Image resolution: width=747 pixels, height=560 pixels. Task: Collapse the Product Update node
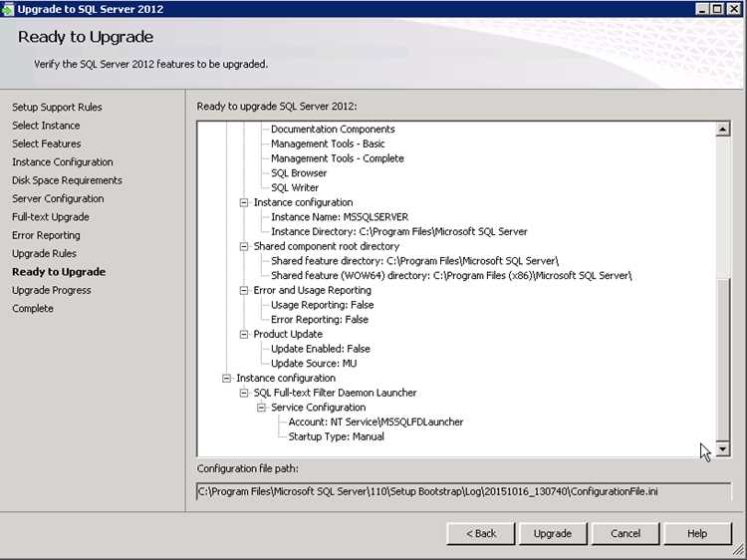coord(244,334)
